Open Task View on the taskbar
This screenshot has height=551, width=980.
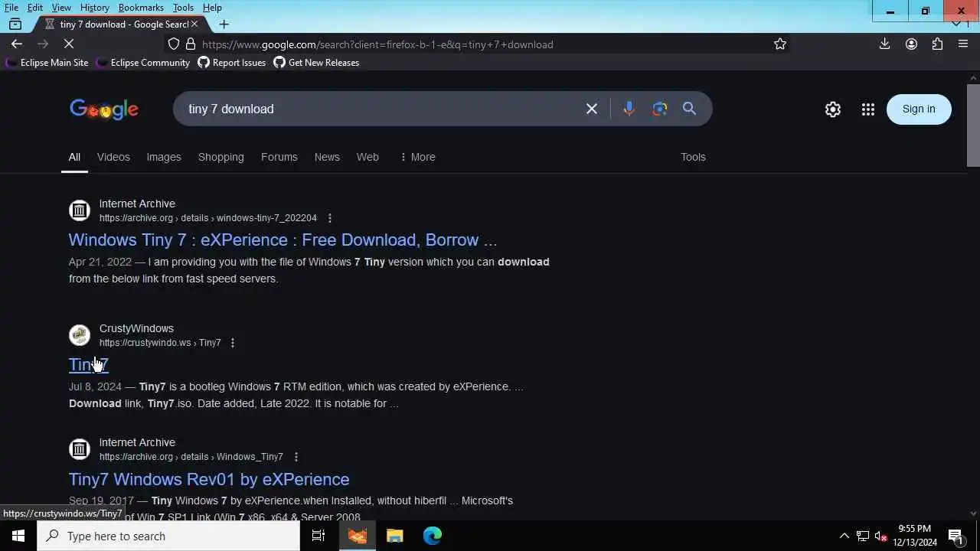pos(318,536)
